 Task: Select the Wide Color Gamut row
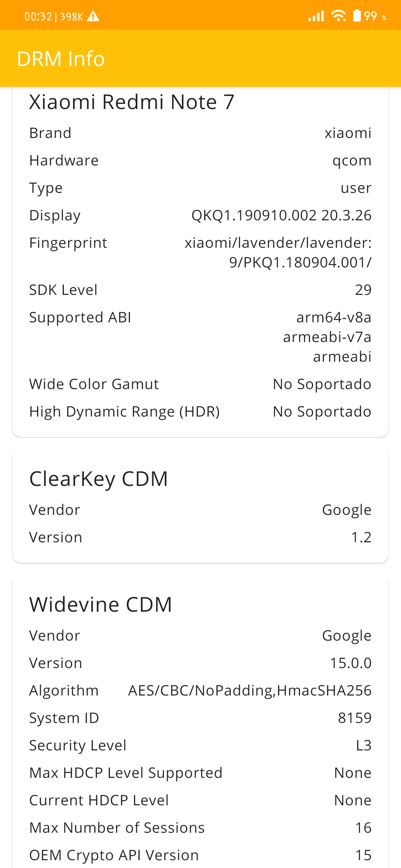pyautogui.click(x=200, y=384)
